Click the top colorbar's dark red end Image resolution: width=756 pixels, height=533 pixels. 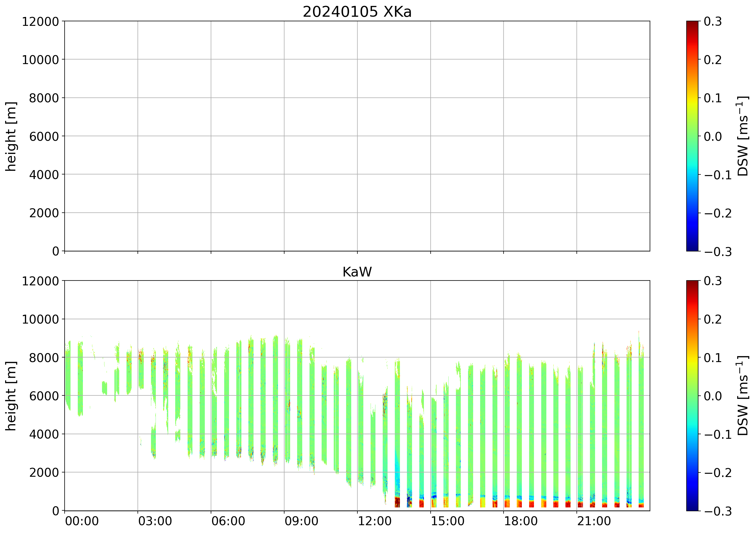(692, 23)
